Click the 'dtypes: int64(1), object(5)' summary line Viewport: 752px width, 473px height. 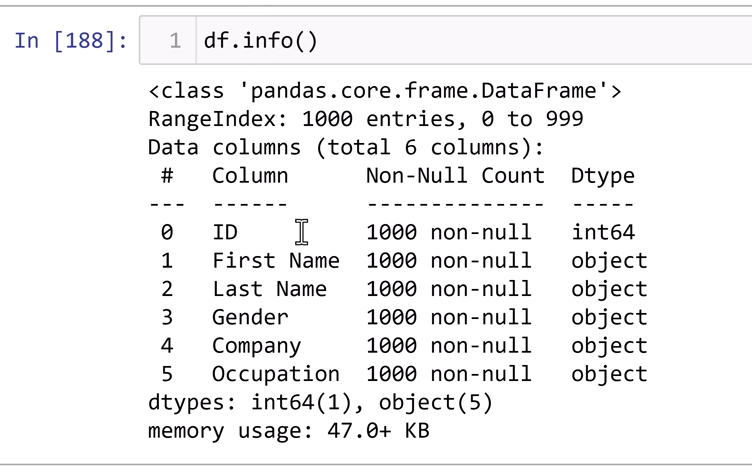tap(320, 403)
